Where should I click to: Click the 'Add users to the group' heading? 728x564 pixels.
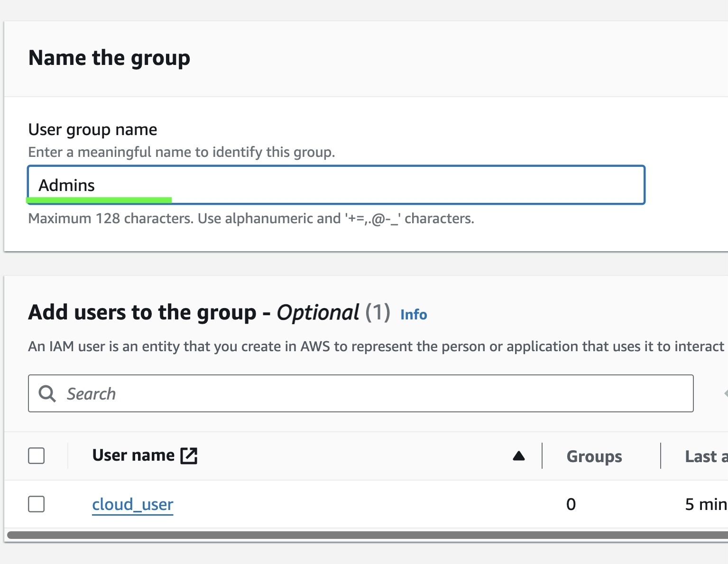[142, 313]
